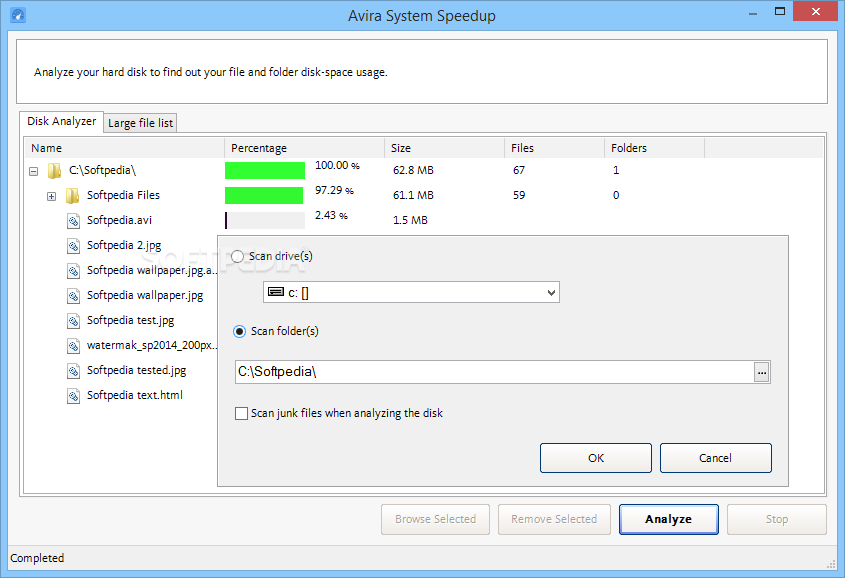Minimize the Avira System Speedup window
845x578 pixels.
753,13
